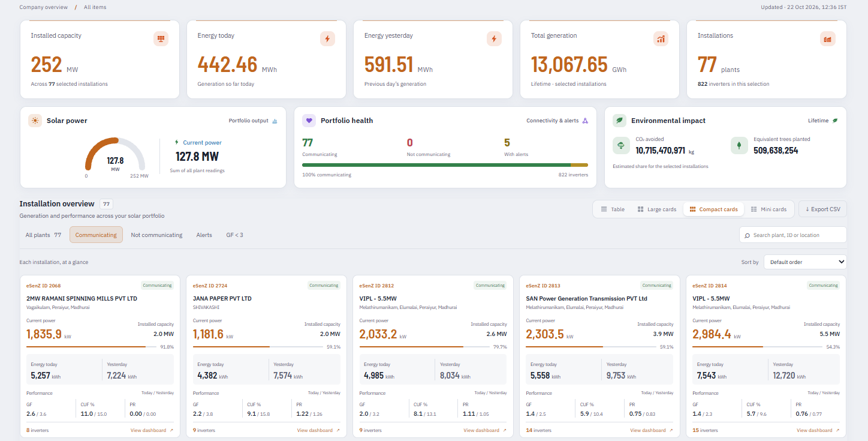Click the Energy yesterday lightning bolt icon
This screenshot has height=441, width=868.
[494, 39]
